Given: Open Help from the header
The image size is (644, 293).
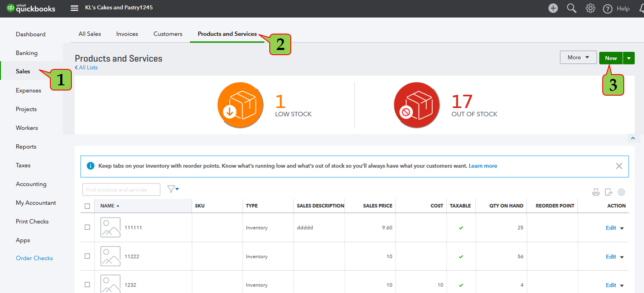Looking at the screenshot, I should pyautogui.click(x=616, y=9).
